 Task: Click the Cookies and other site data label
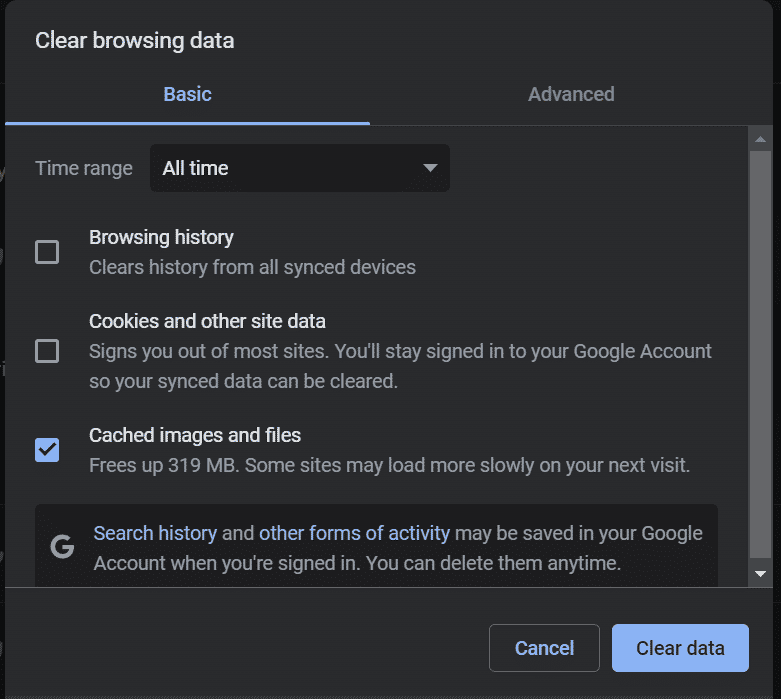click(207, 321)
